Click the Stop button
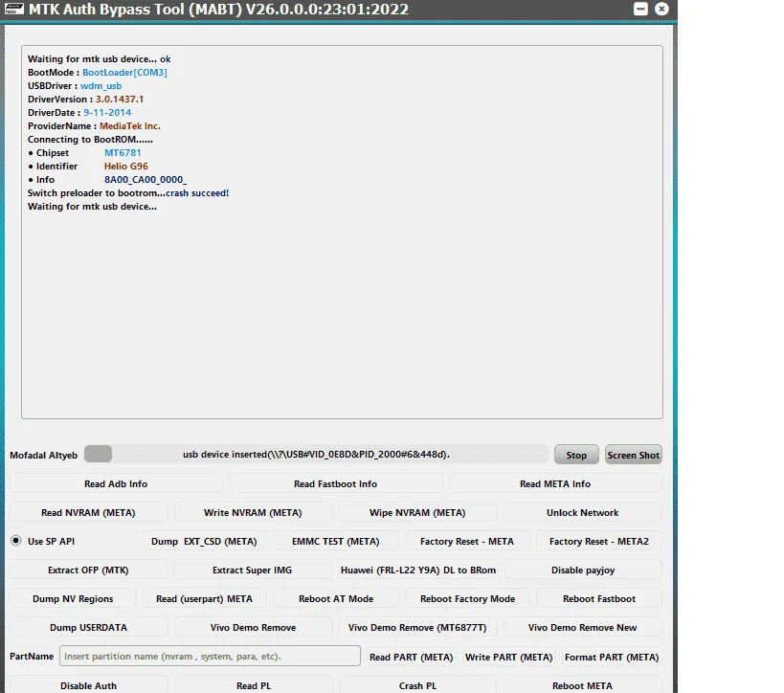The height and width of the screenshot is (693, 784). [576, 455]
